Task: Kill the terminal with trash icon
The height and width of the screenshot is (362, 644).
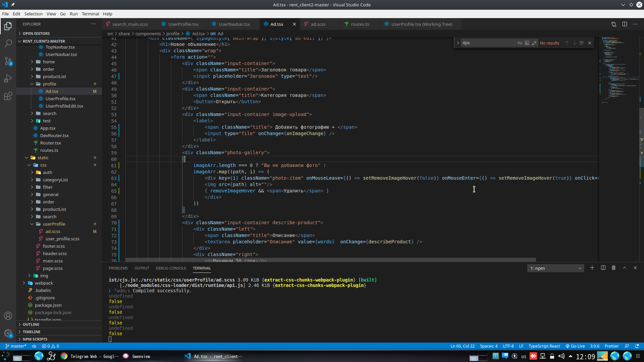Action: pyautogui.click(x=613, y=268)
